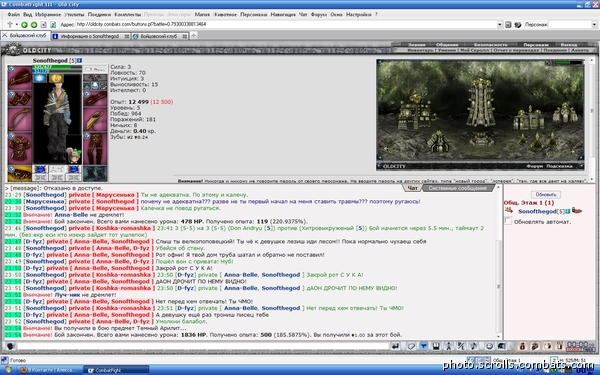Enable the Обновлять автомат. checkbox

click(508, 221)
